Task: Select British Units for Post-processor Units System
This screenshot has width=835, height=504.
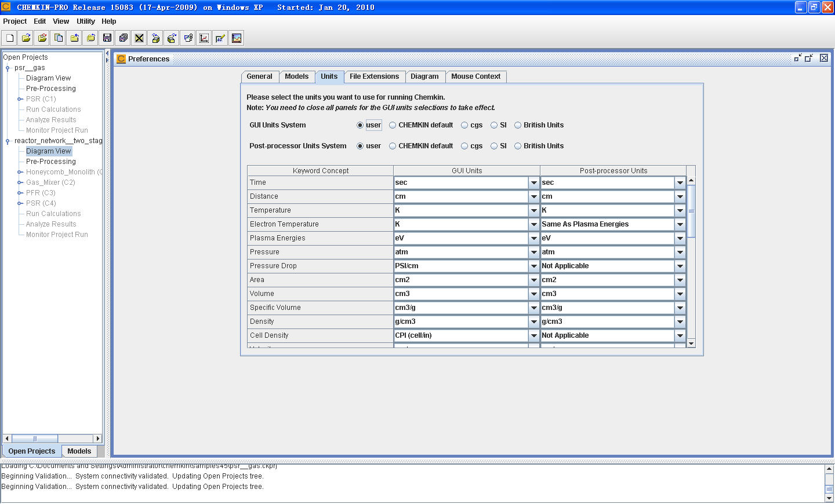Action: [x=518, y=146]
